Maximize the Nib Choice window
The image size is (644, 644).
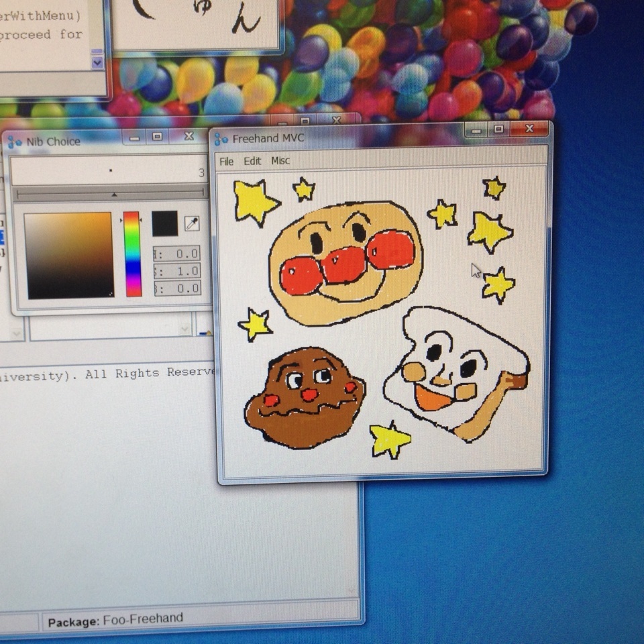click(157, 137)
